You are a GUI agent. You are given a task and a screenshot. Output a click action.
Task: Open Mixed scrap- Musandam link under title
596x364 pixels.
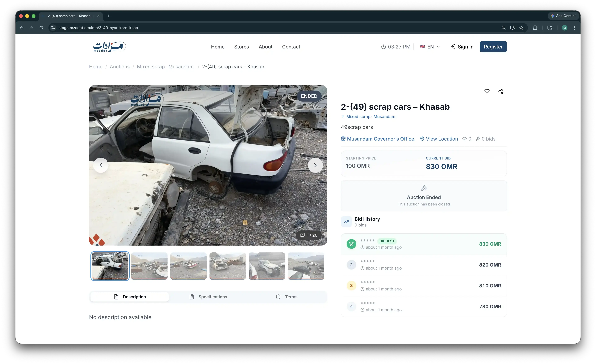(x=369, y=117)
